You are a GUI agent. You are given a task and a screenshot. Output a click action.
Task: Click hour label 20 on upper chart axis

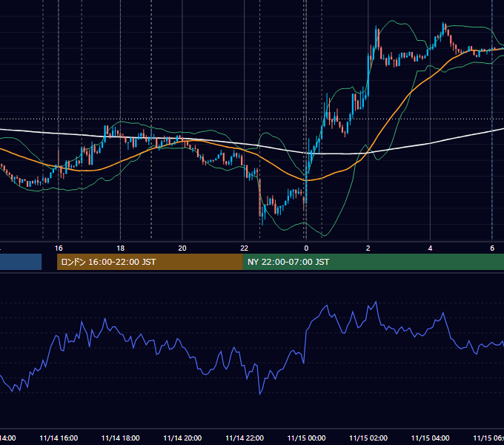(x=182, y=248)
